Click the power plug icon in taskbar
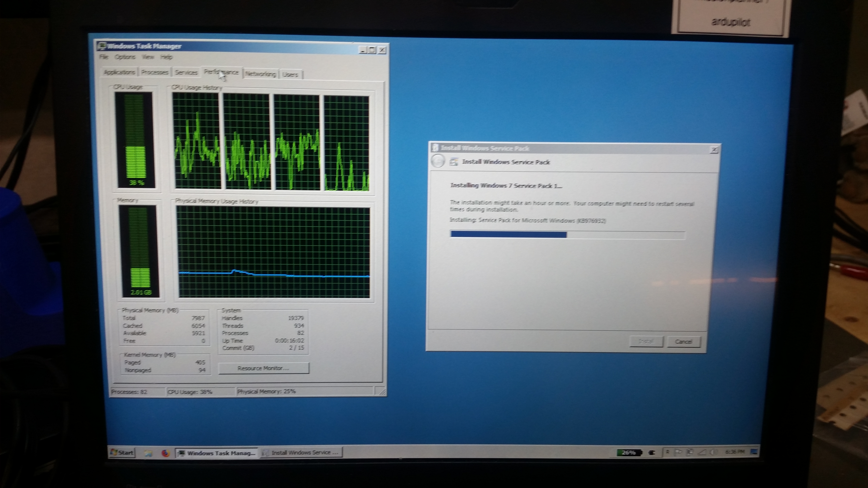The height and width of the screenshot is (488, 868). point(652,453)
